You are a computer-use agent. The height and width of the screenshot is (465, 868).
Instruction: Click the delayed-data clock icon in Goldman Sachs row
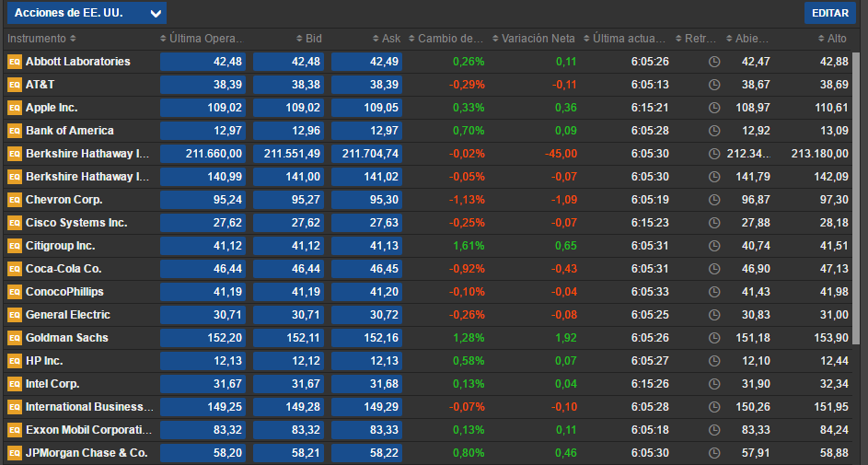(714, 338)
